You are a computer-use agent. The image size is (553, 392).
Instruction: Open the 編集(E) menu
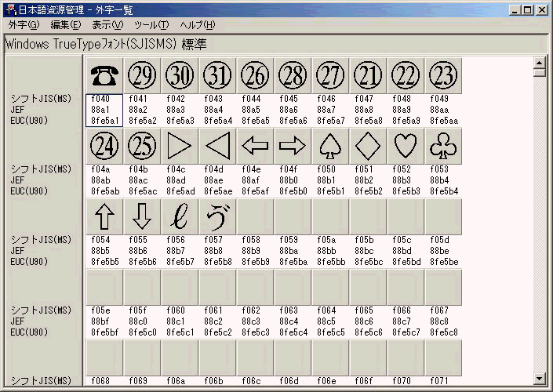[x=66, y=25]
